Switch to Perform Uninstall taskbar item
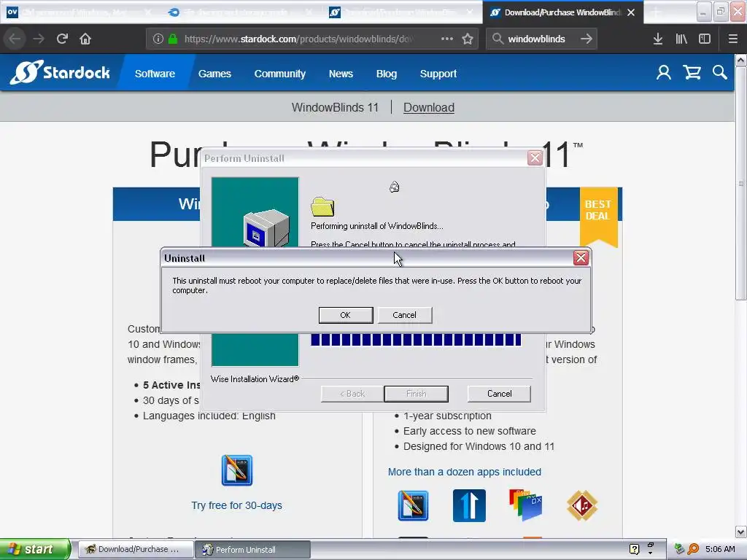Viewport: 747px width, 560px height. coord(252,549)
